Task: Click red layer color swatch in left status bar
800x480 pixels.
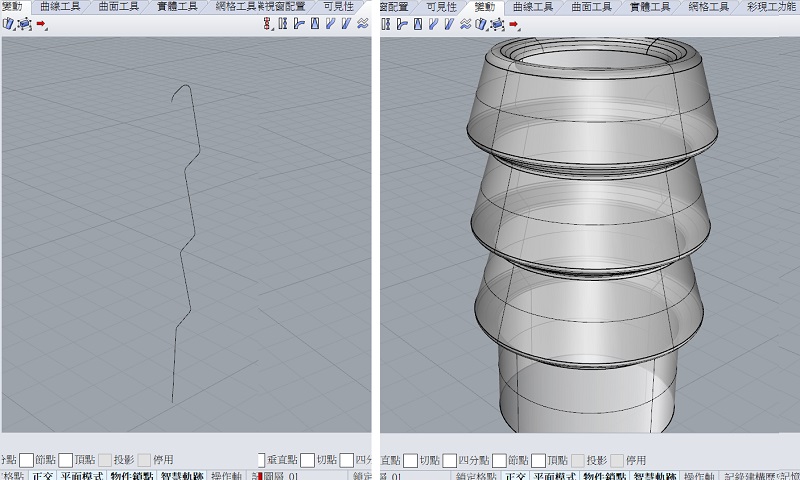Action: click(260, 476)
